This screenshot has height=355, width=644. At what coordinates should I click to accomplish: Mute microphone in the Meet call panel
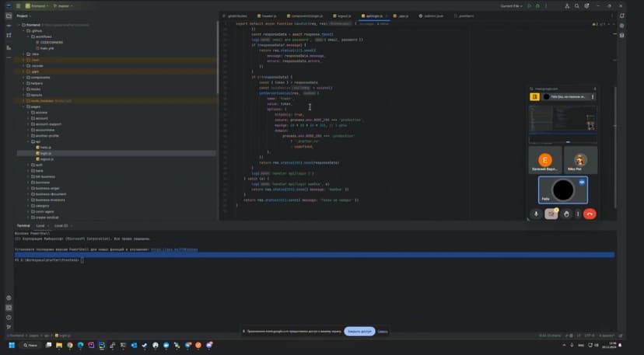tap(536, 214)
